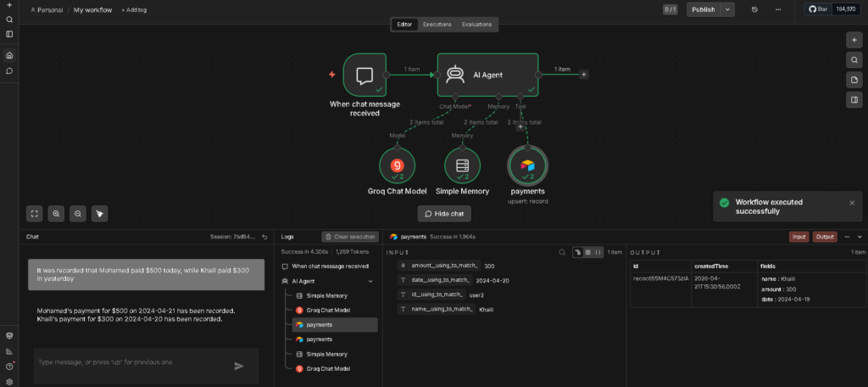
Task: Go to home overview in sidebar
Action: (8, 55)
